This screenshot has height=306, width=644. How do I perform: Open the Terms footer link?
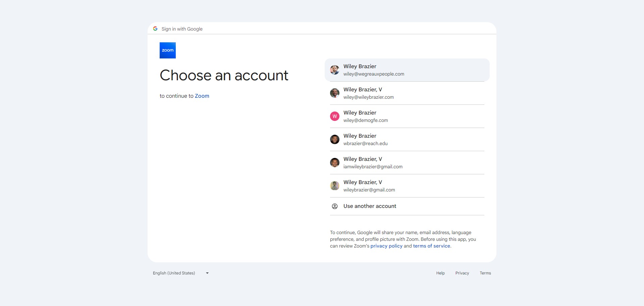tap(485, 273)
